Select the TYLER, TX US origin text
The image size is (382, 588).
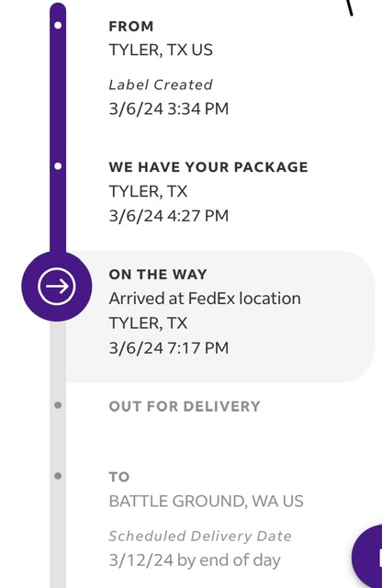[161, 50]
